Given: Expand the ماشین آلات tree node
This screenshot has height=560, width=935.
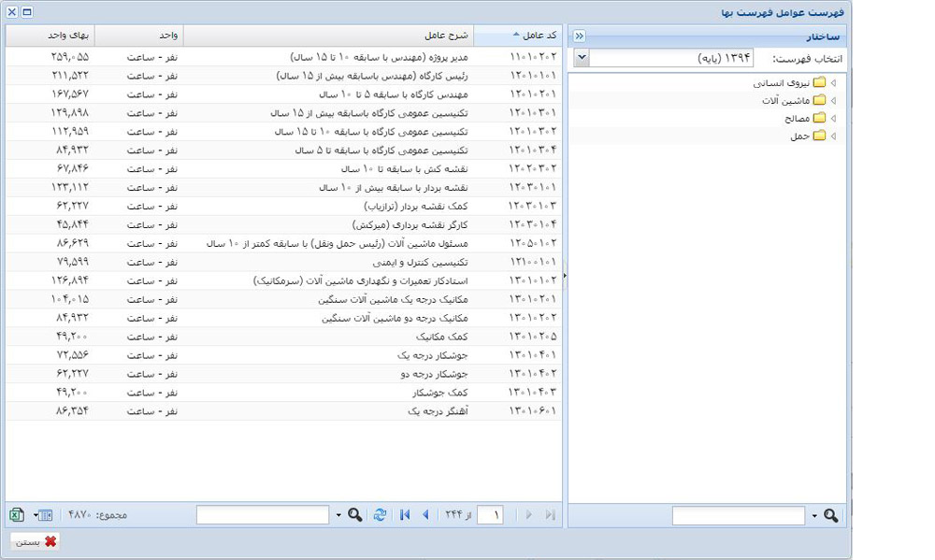Looking at the screenshot, I should coord(833,101).
